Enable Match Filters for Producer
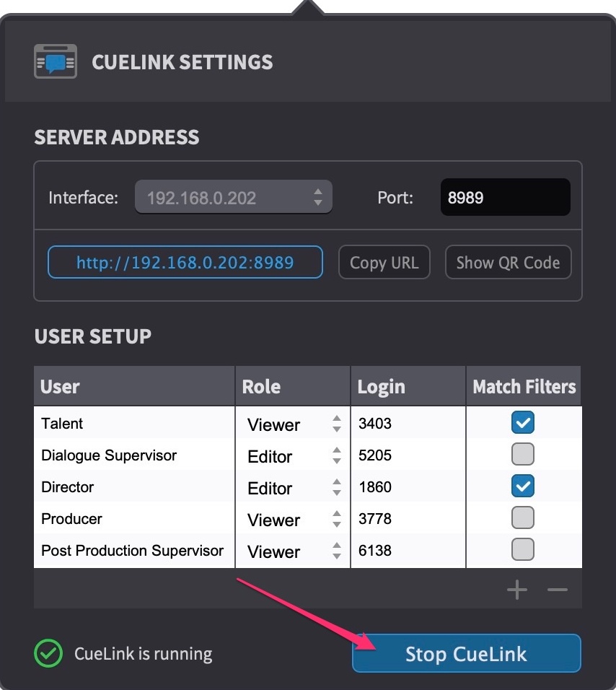 click(523, 517)
